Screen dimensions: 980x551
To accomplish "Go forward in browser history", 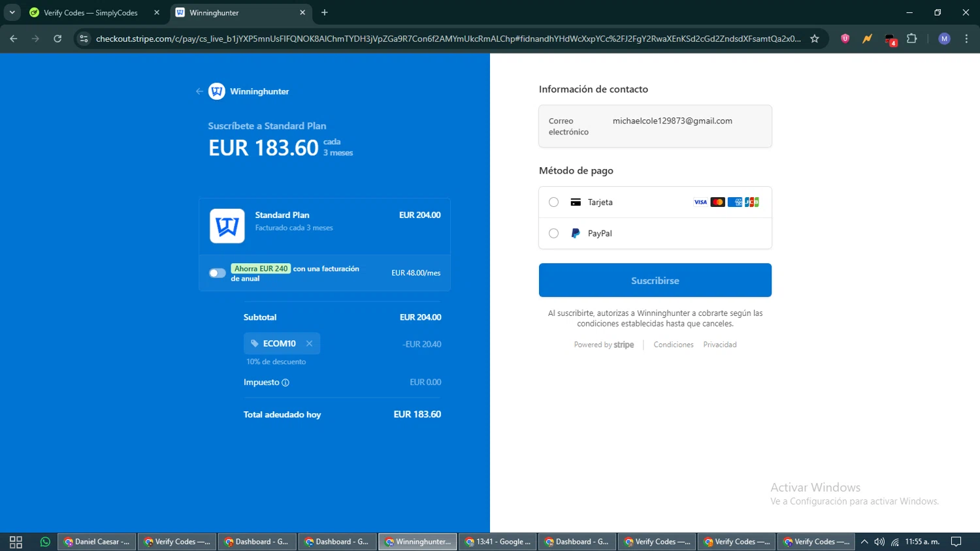I will coord(35,39).
